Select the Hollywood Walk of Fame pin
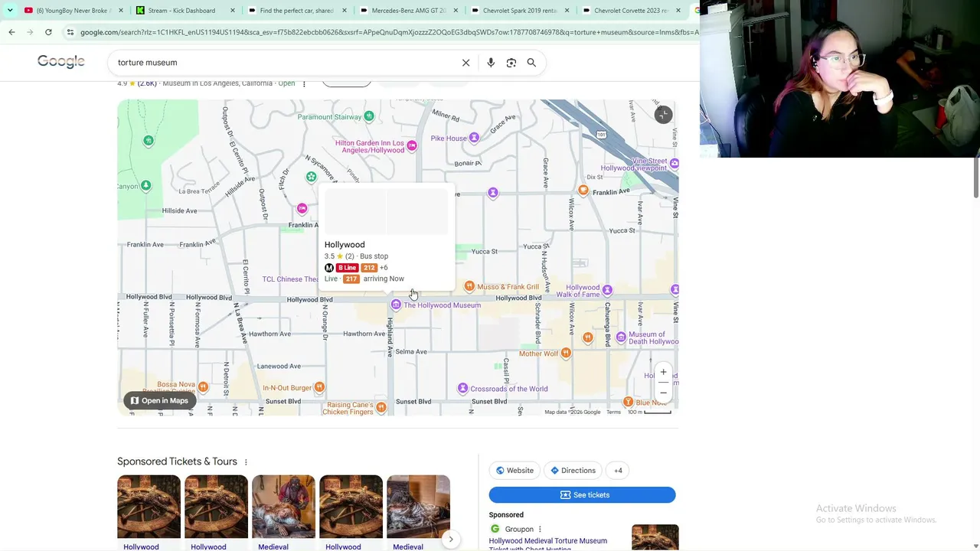 click(x=607, y=290)
